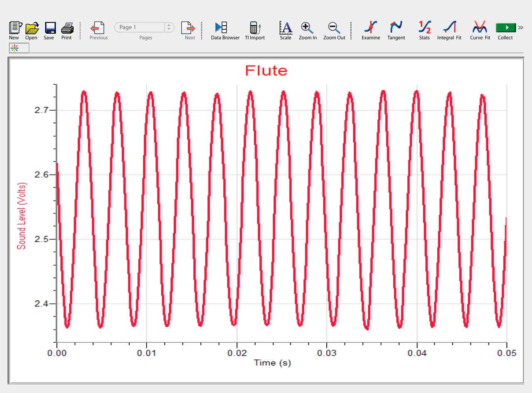Image resolution: width=532 pixels, height=393 pixels.
Task: Select the Zoom Out magnifier
Action: [x=334, y=28]
